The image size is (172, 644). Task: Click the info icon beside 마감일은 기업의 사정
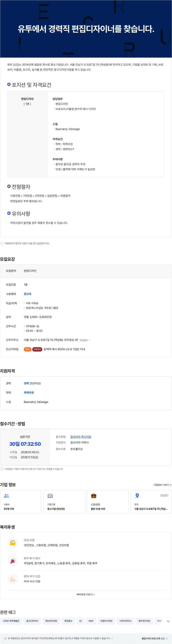coord(2,469)
